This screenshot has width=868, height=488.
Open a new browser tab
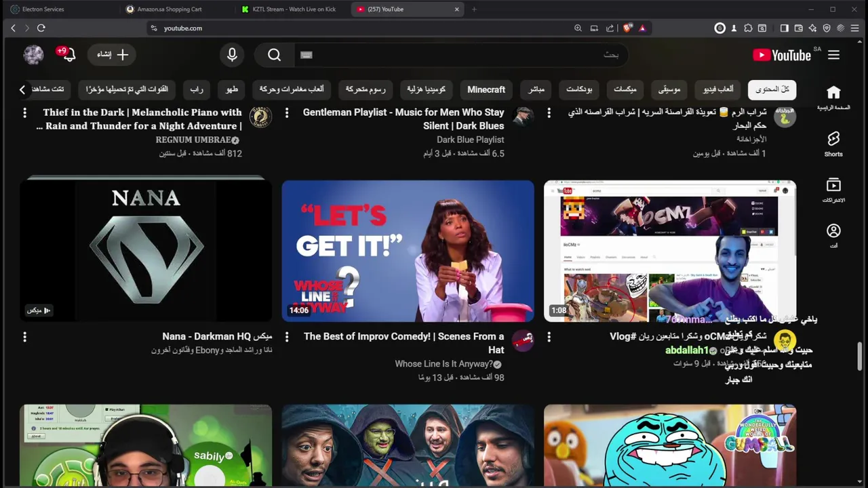(x=474, y=9)
